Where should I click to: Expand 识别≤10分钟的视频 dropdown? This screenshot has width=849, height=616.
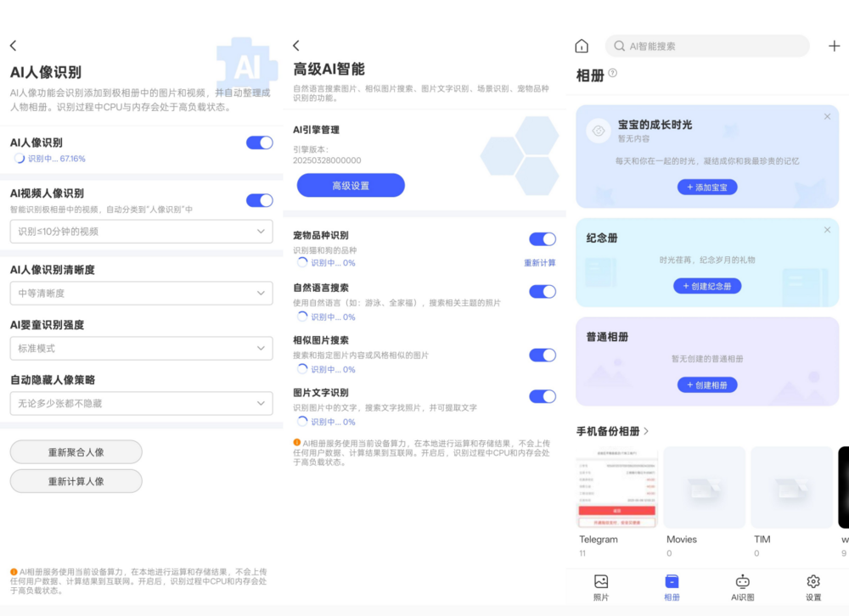pos(141,232)
